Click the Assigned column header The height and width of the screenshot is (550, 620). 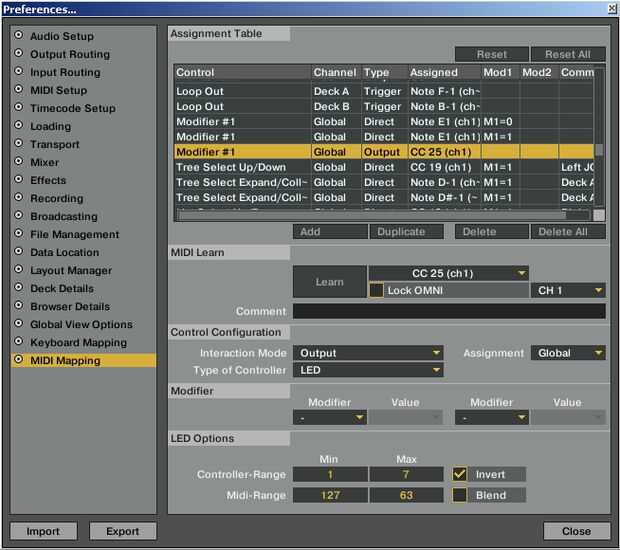[444, 73]
